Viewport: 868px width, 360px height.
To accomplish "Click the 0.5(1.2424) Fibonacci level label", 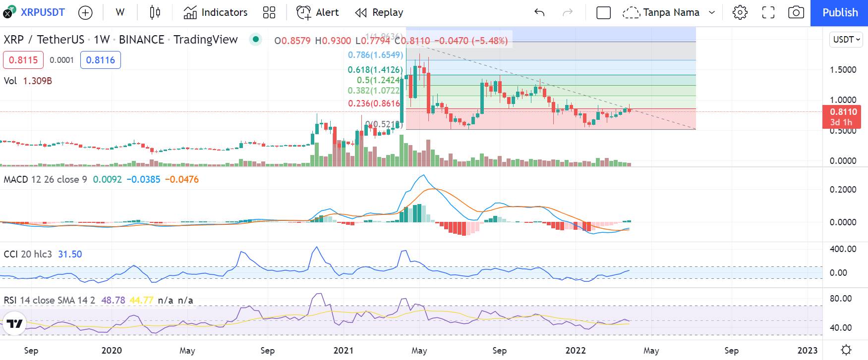I will [x=379, y=80].
